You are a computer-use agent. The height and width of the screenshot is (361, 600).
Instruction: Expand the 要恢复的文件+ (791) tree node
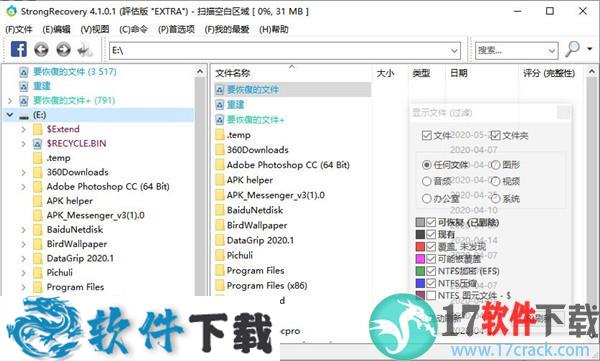point(10,101)
